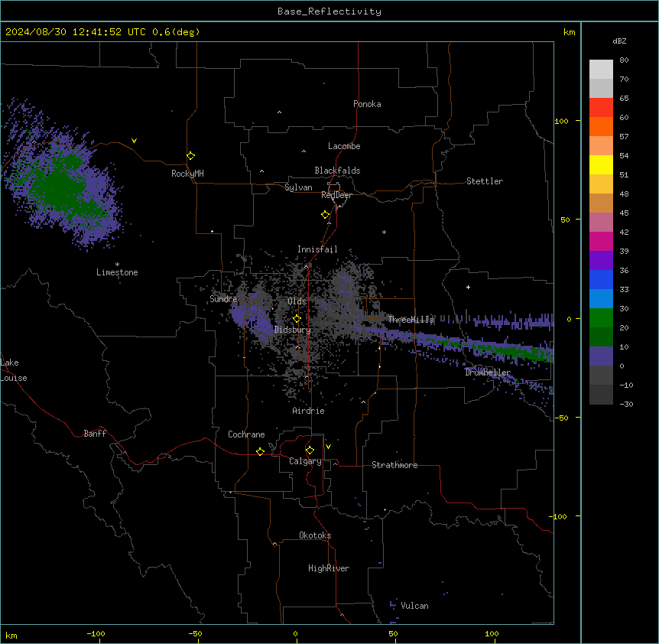Click the white asterisk above Limestone
The height and width of the screenshot is (644, 659).
coord(117,265)
